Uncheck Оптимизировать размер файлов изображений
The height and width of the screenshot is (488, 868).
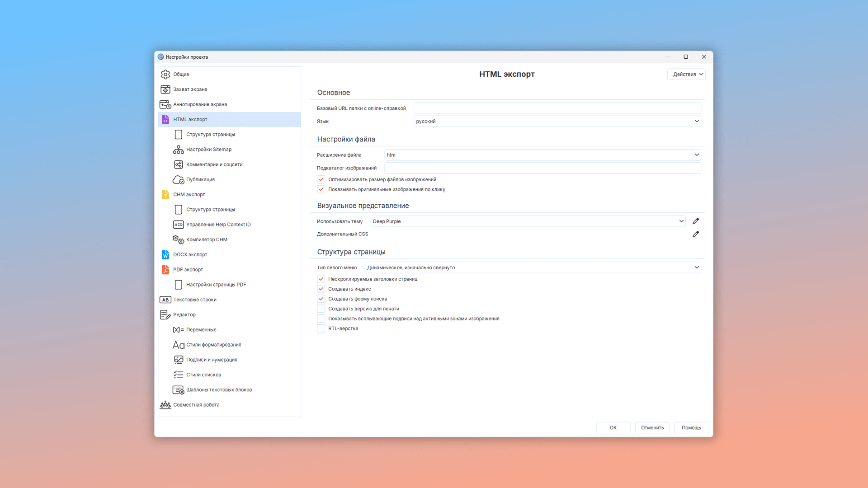(321, 179)
